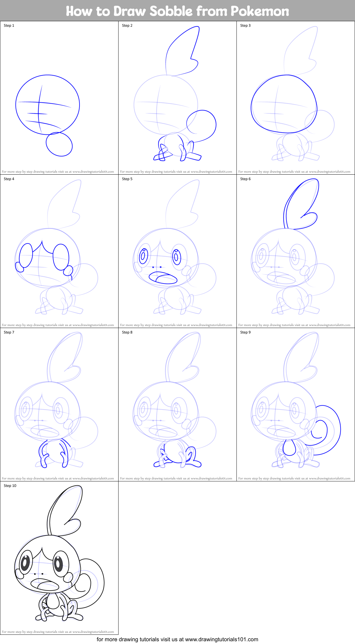Click the 'Step 1' label

click(9, 26)
